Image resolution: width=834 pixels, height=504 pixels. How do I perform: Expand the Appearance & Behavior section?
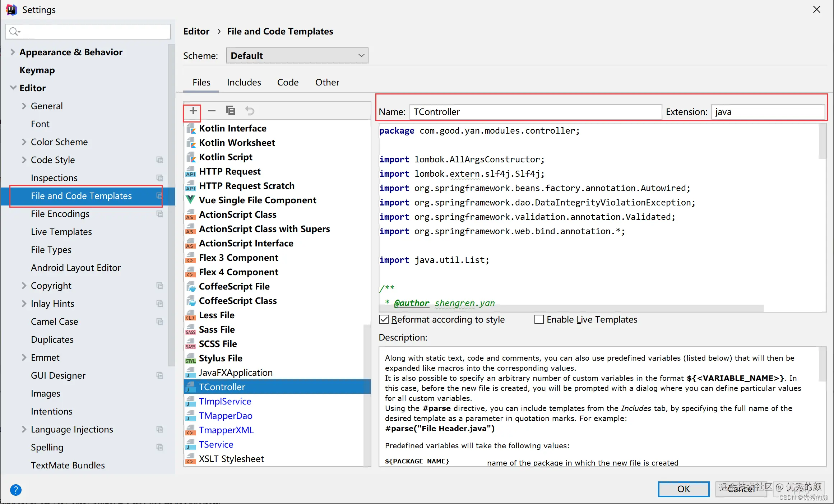click(x=13, y=52)
